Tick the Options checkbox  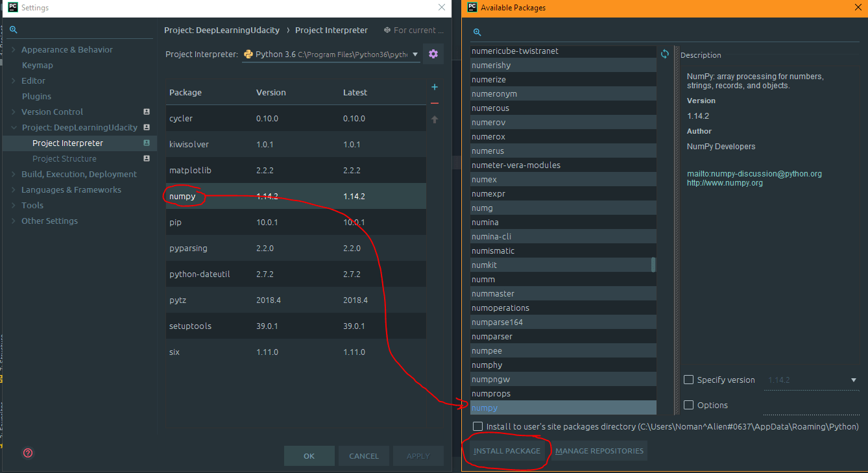(689, 405)
